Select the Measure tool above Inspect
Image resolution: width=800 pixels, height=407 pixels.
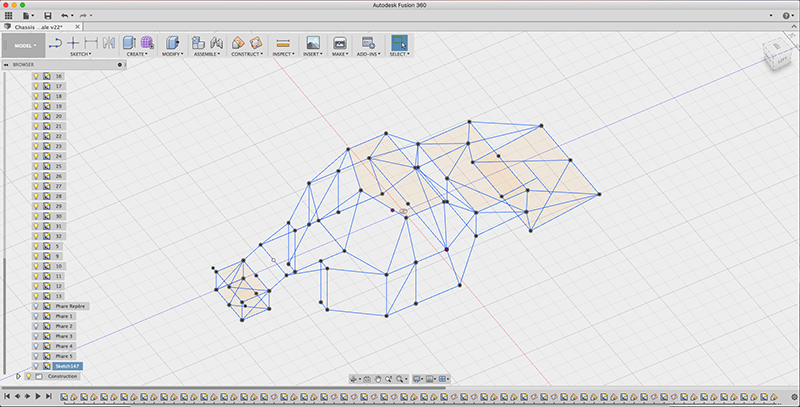tap(283, 43)
